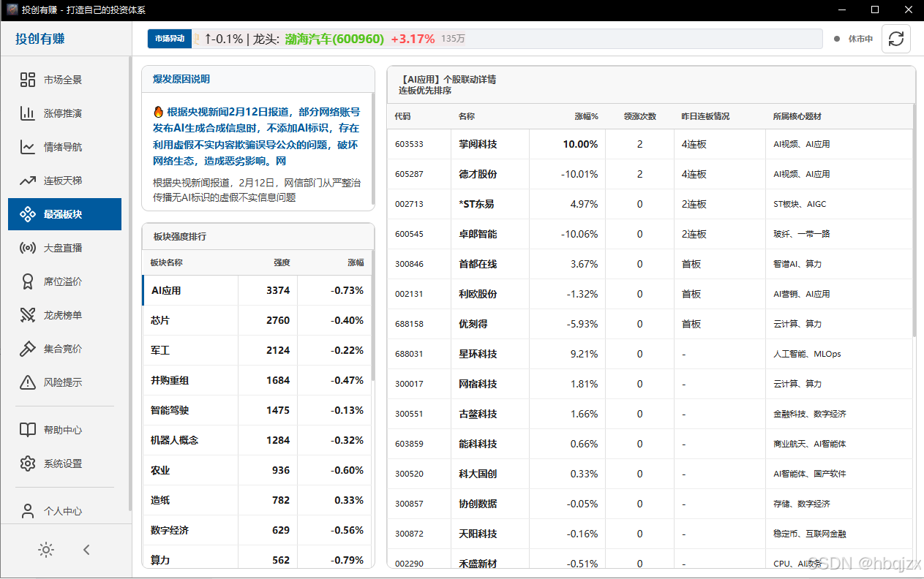The height and width of the screenshot is (579, 924).
Task: Click stock 卓郎智能 in the table
Action: tap(478, 234)
